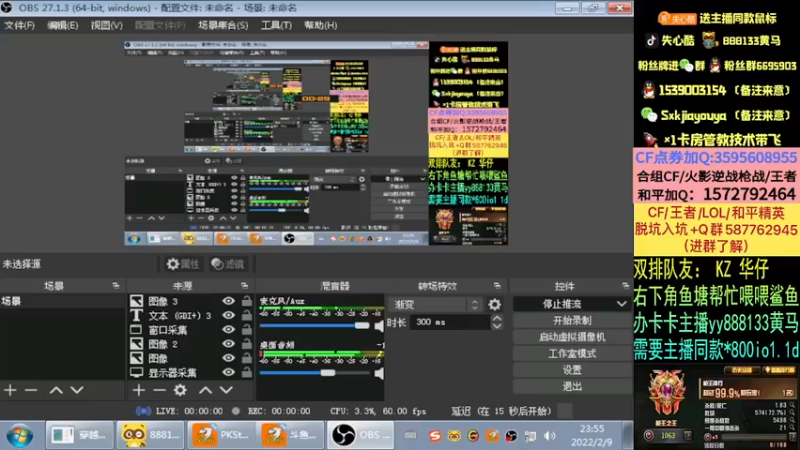The width and height of the screenshot is (800, 450).
Task: Pop out the 控件 dock panel
Action: click(626, 286)
